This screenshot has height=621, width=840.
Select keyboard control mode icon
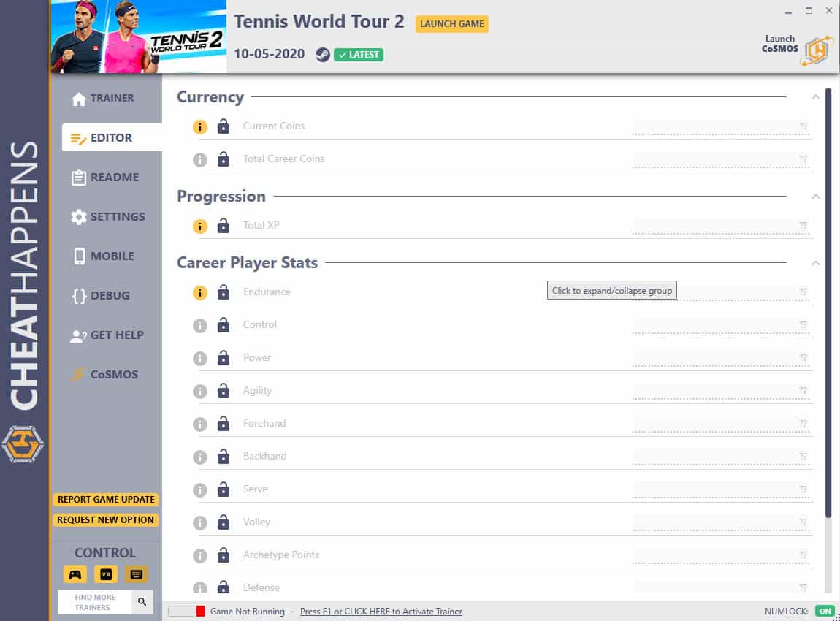point(136,574)
